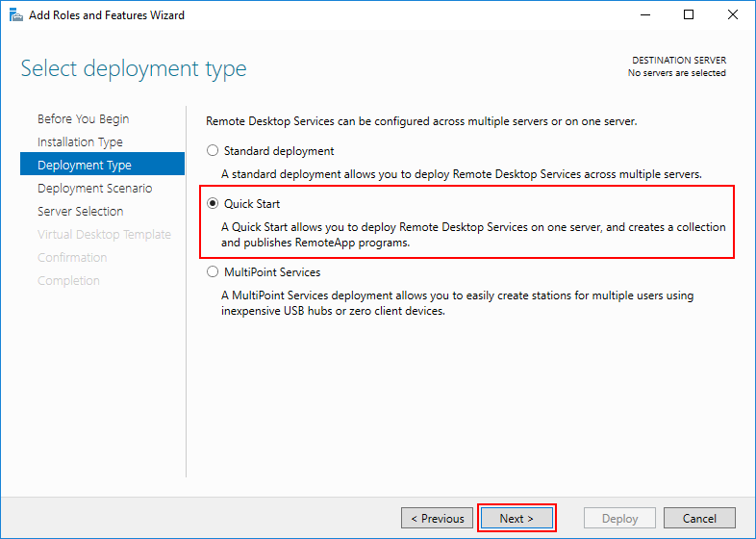The image size is (756, 539).
Task: Click the Next button
Action: click(517, 518)
